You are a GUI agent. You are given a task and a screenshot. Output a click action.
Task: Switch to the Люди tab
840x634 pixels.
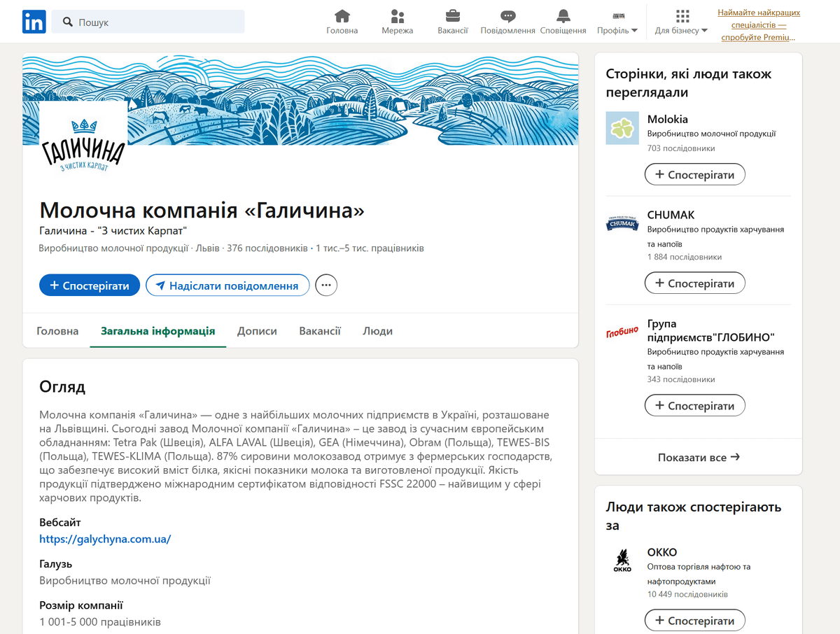click(x=377, y=330)
